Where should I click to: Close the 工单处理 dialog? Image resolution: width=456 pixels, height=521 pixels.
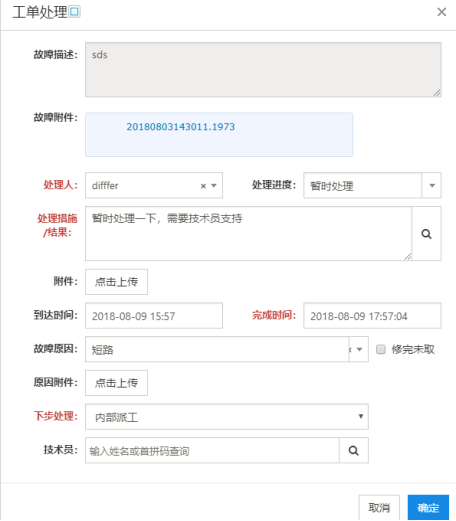pos(441,12)
